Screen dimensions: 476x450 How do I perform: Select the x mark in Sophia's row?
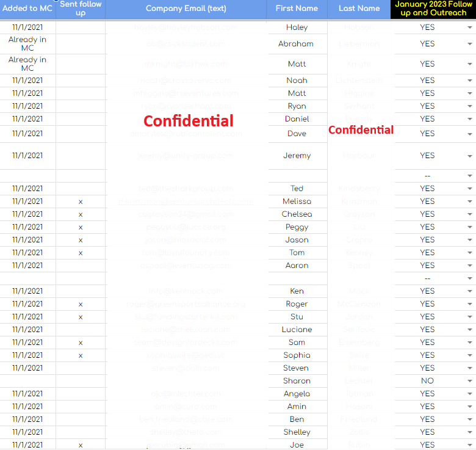coord(81,355)
